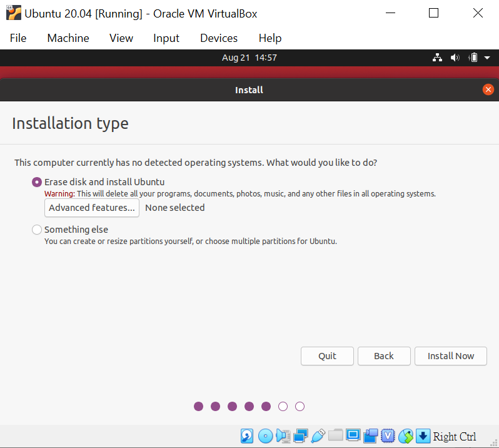
Task: Click the Right Ctrl host key label
Action: pos(455,437)
